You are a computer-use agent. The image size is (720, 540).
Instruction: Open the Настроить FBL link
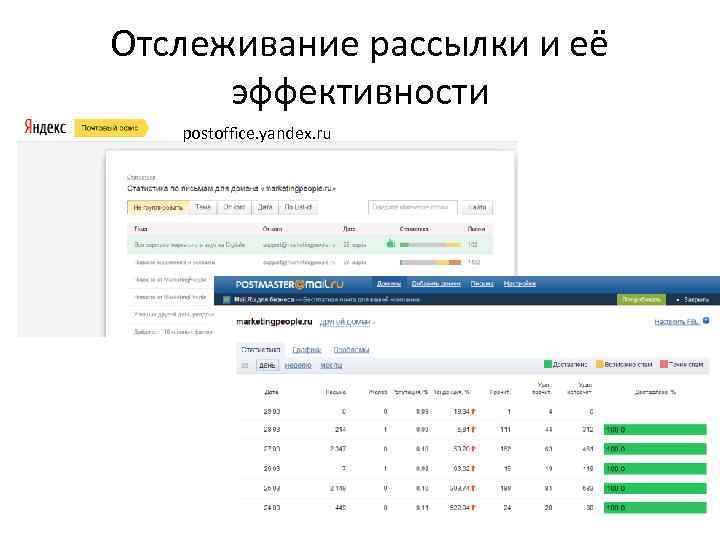coord(677,322)
